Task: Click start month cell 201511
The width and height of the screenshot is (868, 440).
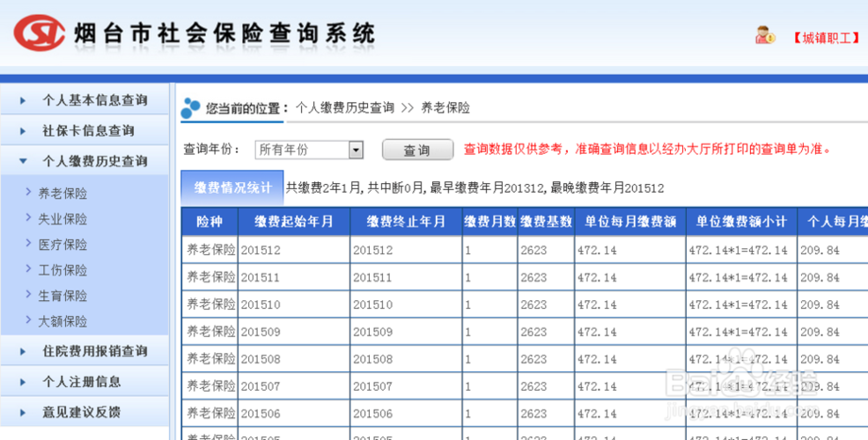Action: (294, 277)
